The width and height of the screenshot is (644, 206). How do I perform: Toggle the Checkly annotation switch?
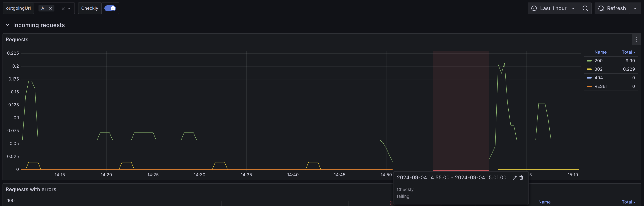pyautogui.click(x=110, y=8)
